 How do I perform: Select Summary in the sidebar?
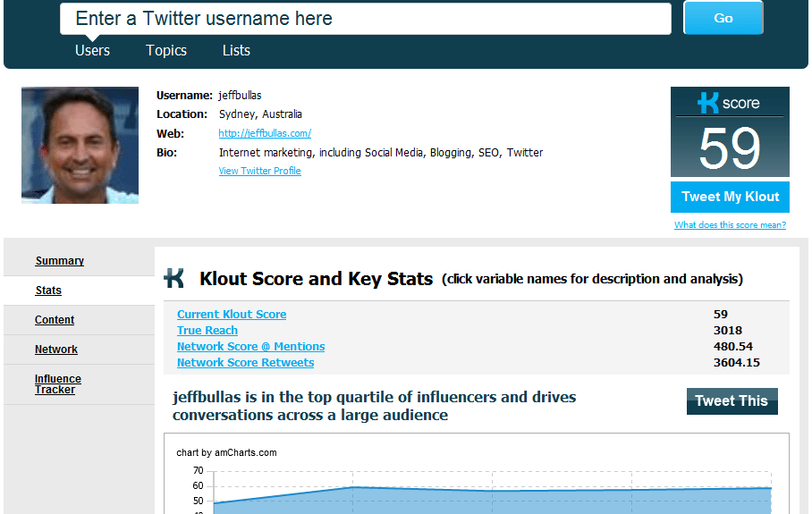click(x=60, y=261)
